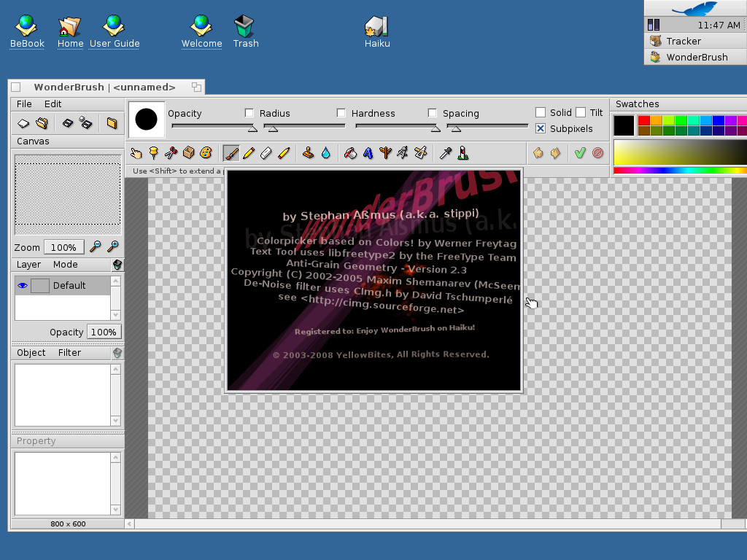Select the guides marker post tool
This screenshot has height=560, width=747.
[463, 153]
